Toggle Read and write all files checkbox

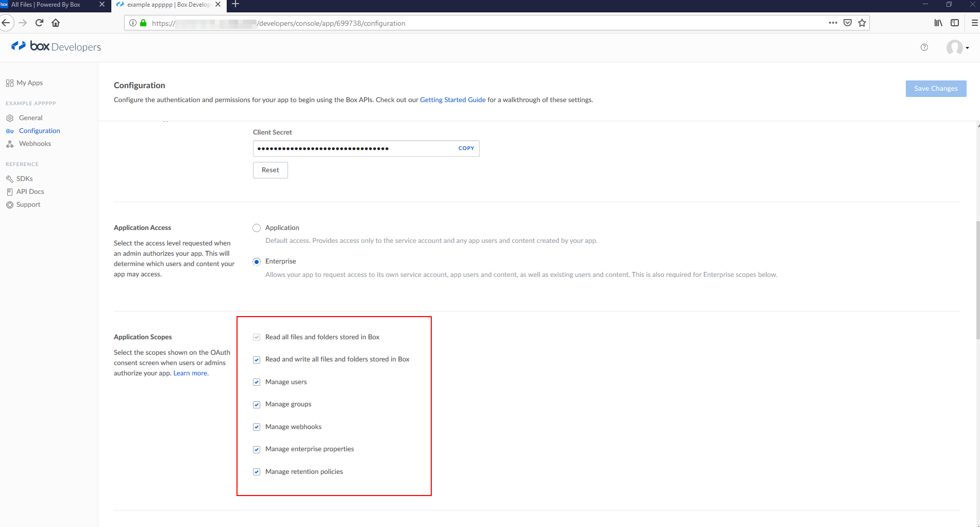[x=257, y=360]
